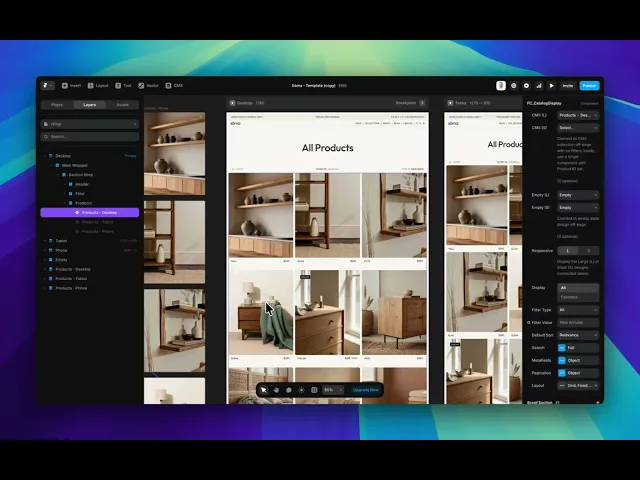Click the Preview play button
This screenshot has height=480, width=640.
click(x=551, y=86)
